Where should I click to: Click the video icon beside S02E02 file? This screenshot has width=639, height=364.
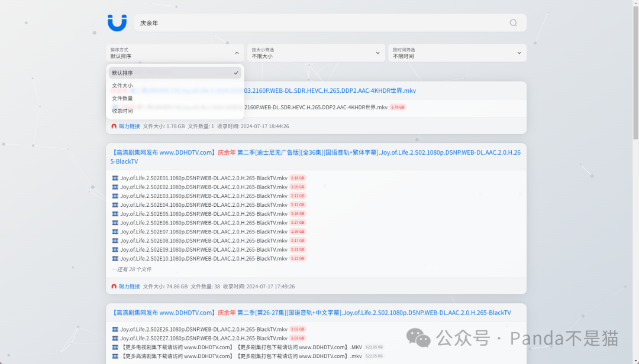[x=115, y=187]
